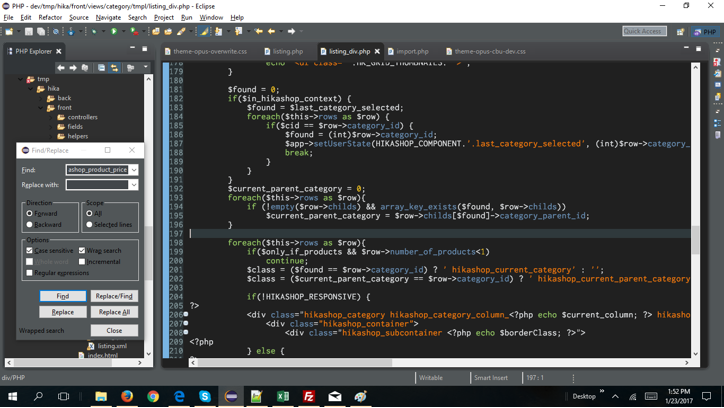Image resolution: width=724 pixels, height=408 pixels.
Task: Open Back history dropdown arrow
Action: tap(281, 31)
